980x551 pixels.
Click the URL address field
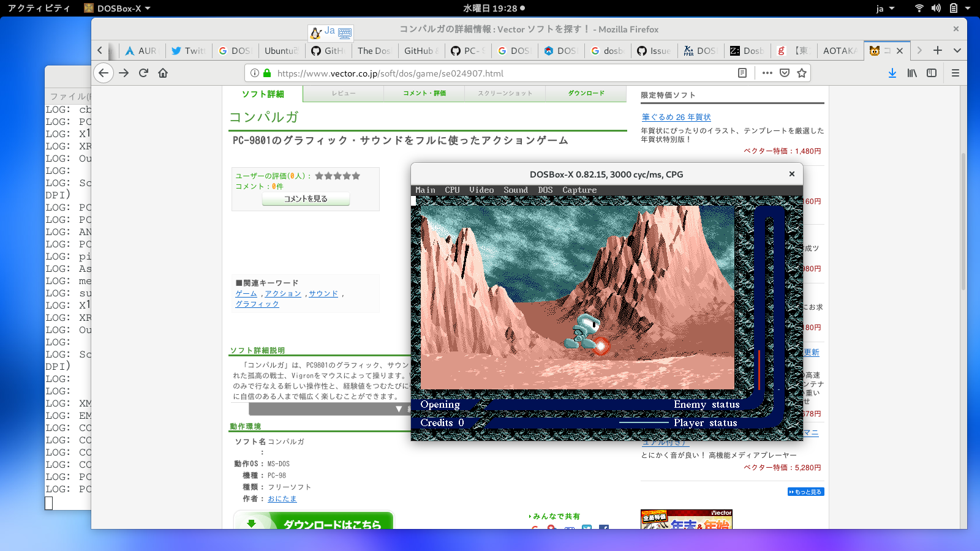502,73
